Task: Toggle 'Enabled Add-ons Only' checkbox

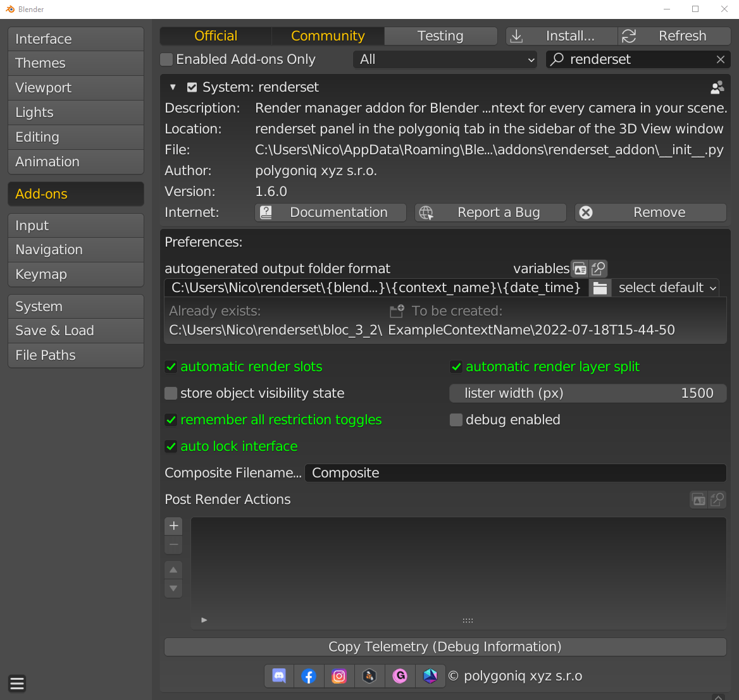Action: click(x=166, y=59)
